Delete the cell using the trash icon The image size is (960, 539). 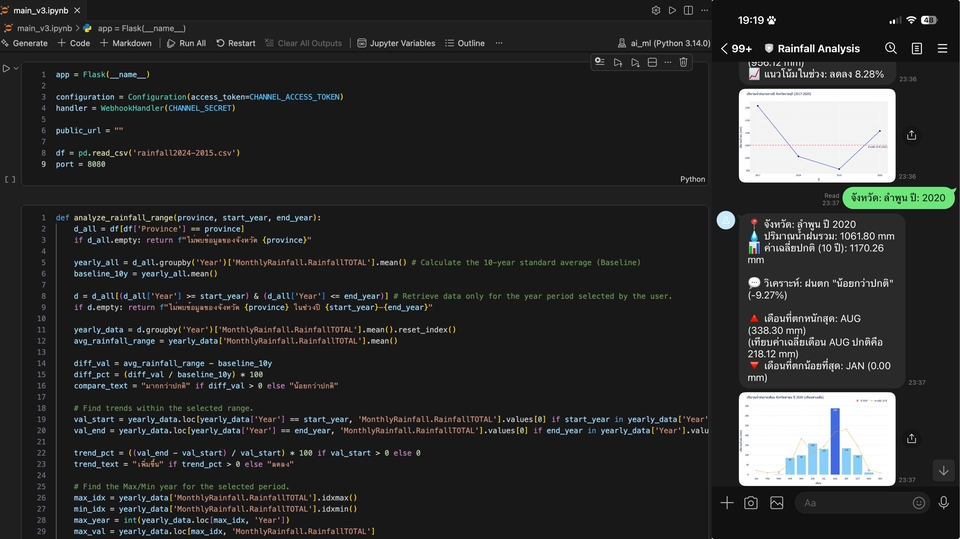pyautogui.click(x=684, y=62)
